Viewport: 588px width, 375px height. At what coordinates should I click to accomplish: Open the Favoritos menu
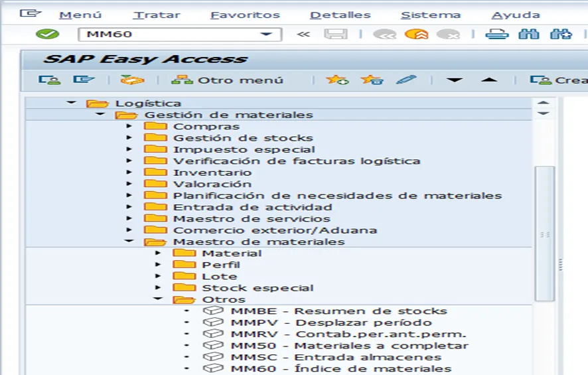coord(246,15)
